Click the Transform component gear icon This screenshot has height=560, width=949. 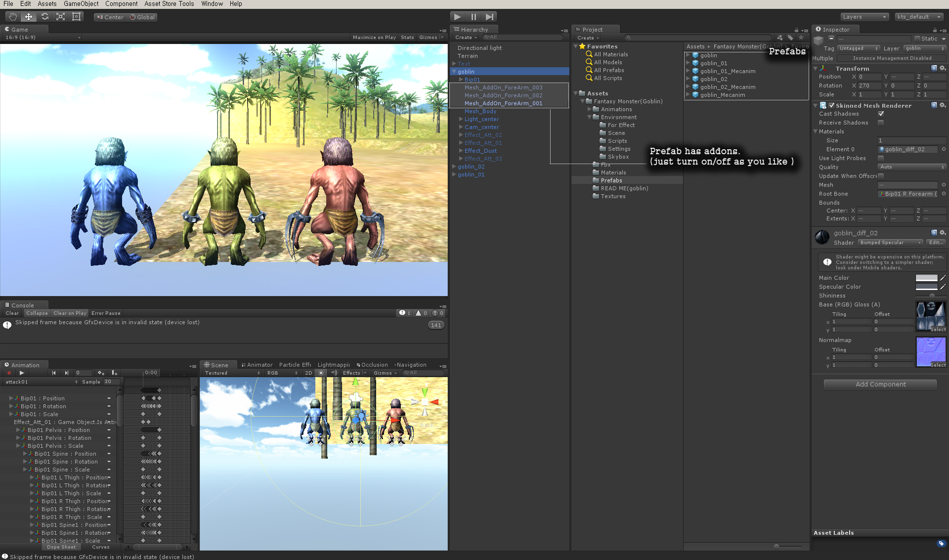(943, 68)
